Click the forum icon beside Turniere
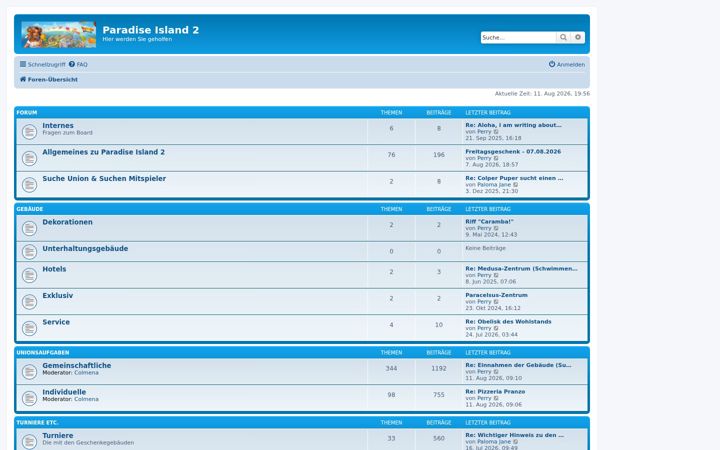This screenshot has height=450, width=720. point(29,442)
